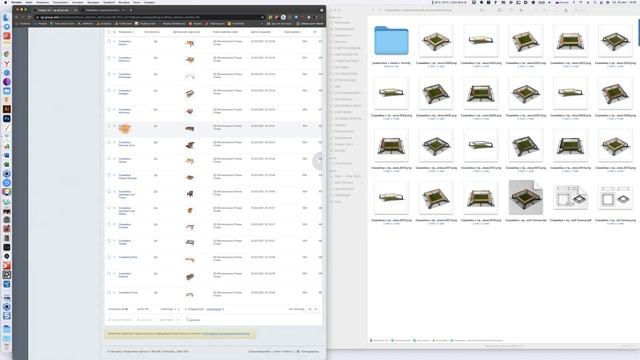Viewport: 640px width, 360px height.
Task: Tick the checkbox of the second product row
Action: coord(109,58)
